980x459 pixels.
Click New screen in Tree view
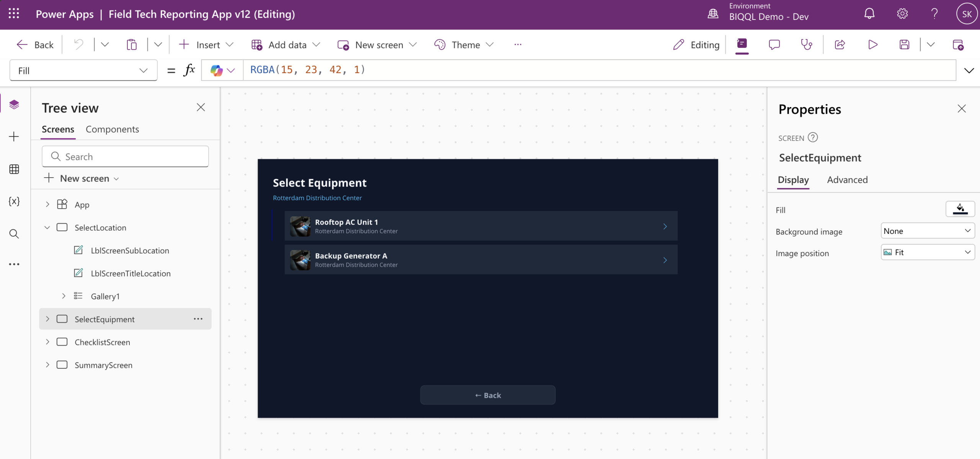click(82, 178)
